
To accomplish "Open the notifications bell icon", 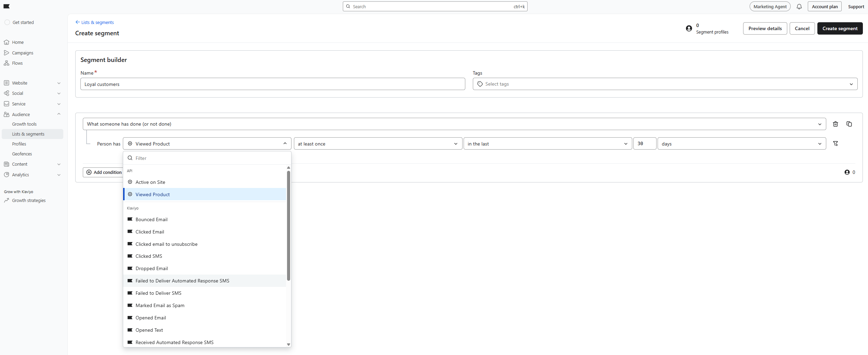I will [799, 6].
